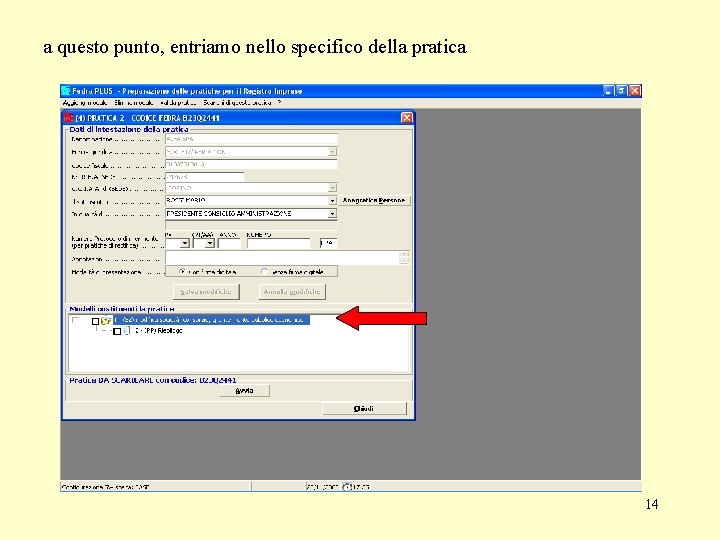Tick the checkbox of the highlighted first model
Viewport: 720px width, 540px height.
tap(96, 321)
